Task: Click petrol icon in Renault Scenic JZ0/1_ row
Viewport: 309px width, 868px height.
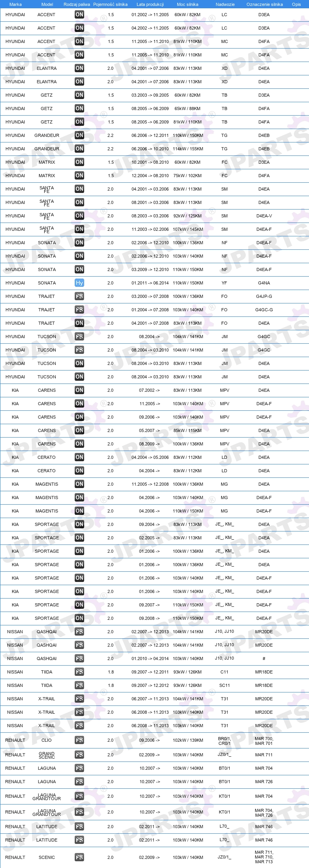Action: [x=79, y=857]
